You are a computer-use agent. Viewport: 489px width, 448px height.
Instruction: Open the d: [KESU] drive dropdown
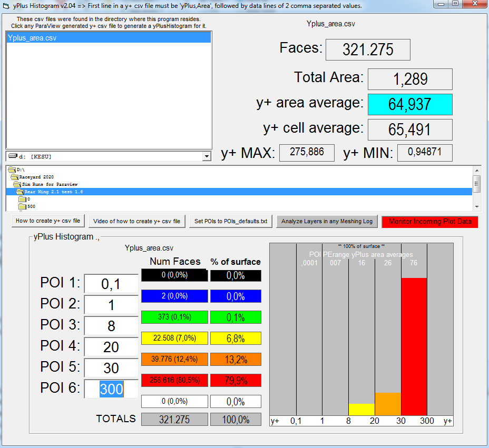pos(206,156)
